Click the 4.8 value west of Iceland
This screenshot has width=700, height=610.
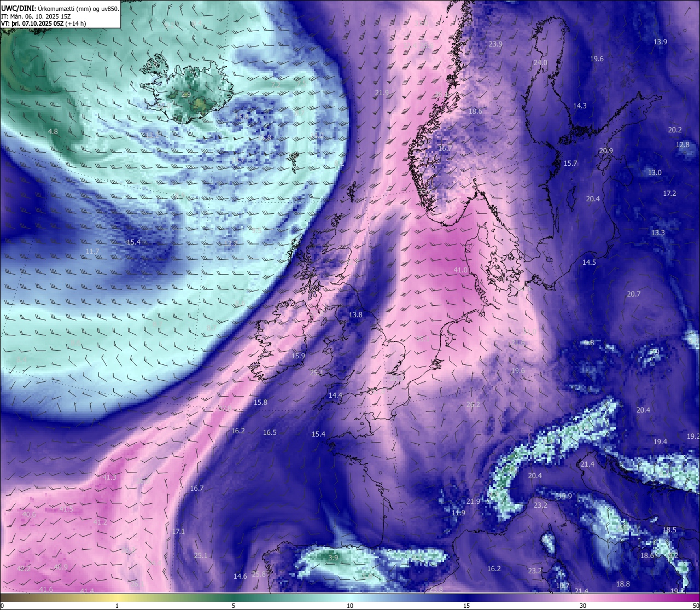pyautogui.click(x=53, y=132)
